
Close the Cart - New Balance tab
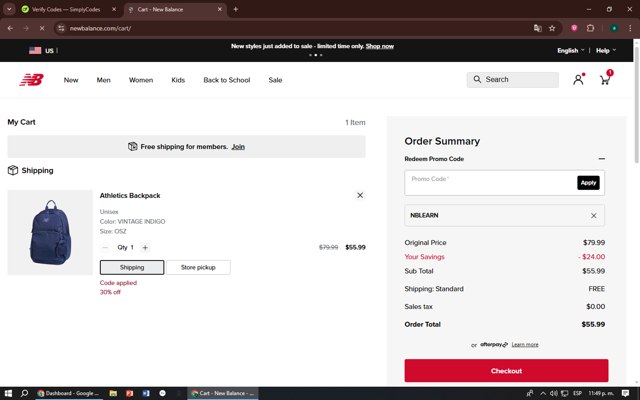point(220,9)
